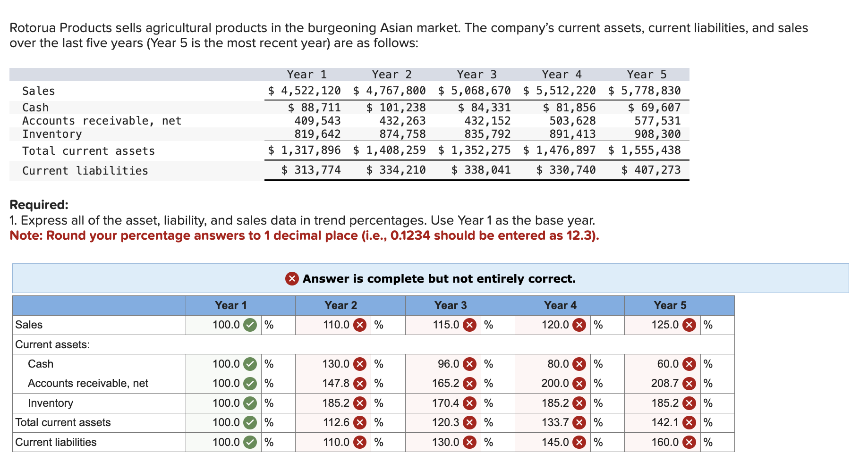Select Total current assets Year 4 field 133.7
868x470 pixels.
coord(553,423)
